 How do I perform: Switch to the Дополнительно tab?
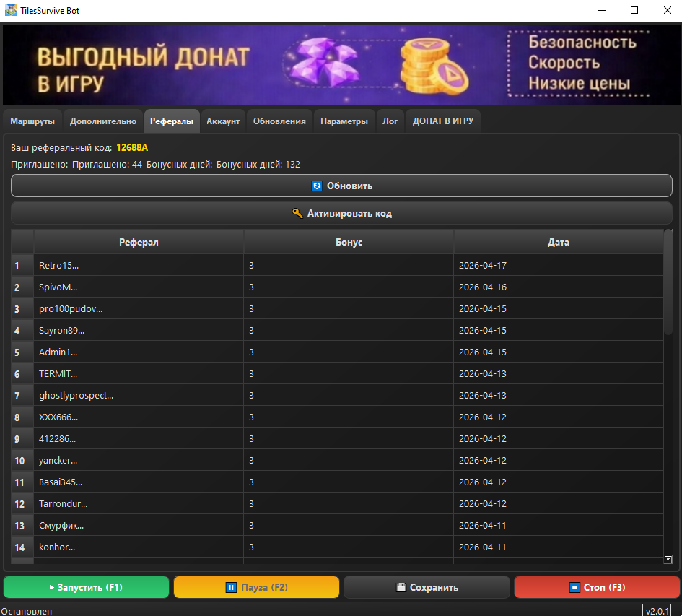coord(103,121)
